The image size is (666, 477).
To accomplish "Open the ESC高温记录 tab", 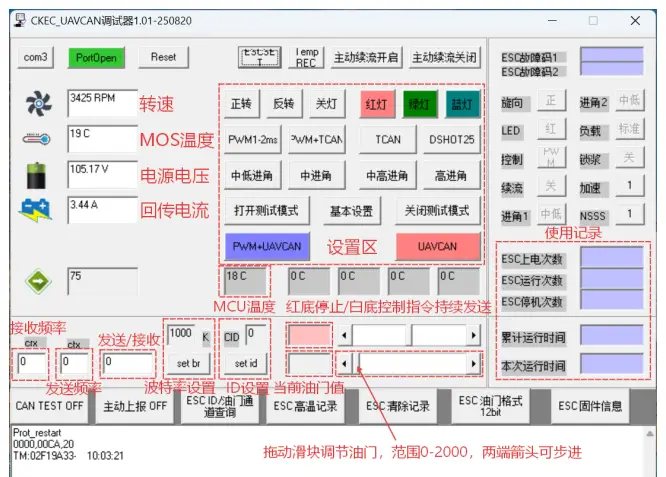I will click(x=305, y=406).
